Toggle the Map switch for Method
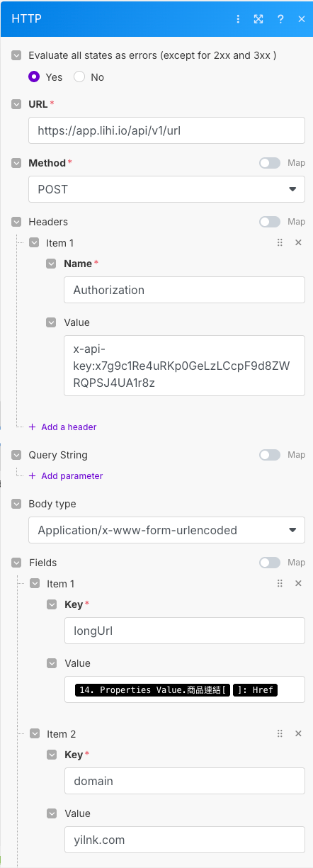The image size is (313, 868). 270,163
